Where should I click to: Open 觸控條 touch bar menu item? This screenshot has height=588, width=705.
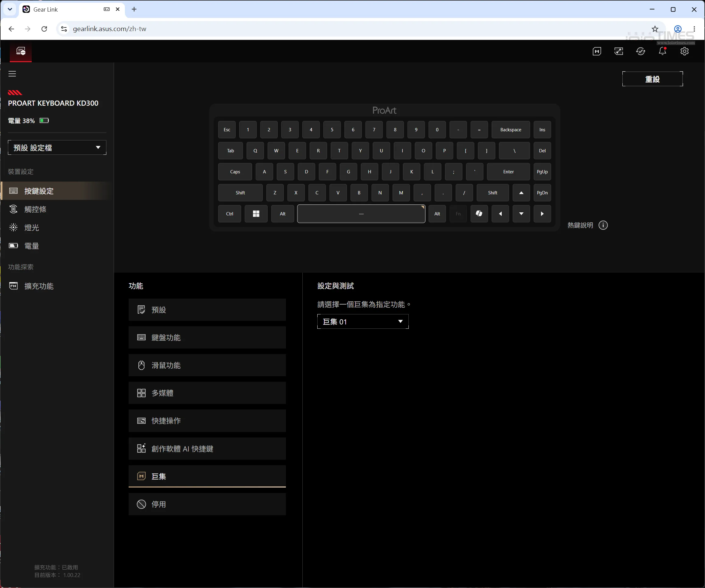(x=56, y=209)
